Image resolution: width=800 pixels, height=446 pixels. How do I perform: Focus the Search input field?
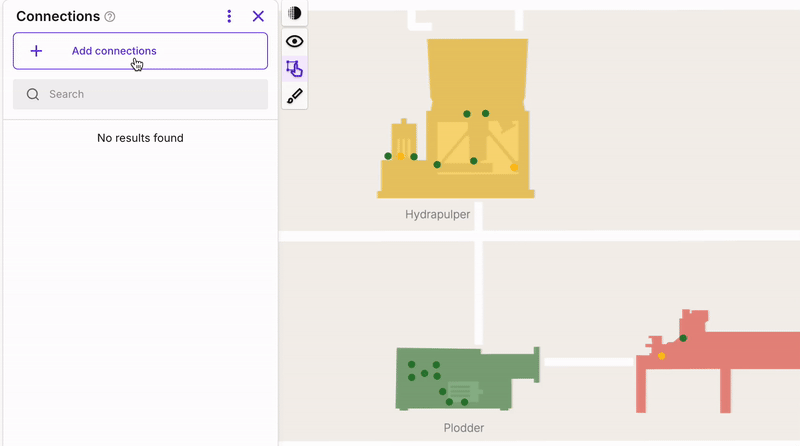pyautogui.click(x=140, y=94)
